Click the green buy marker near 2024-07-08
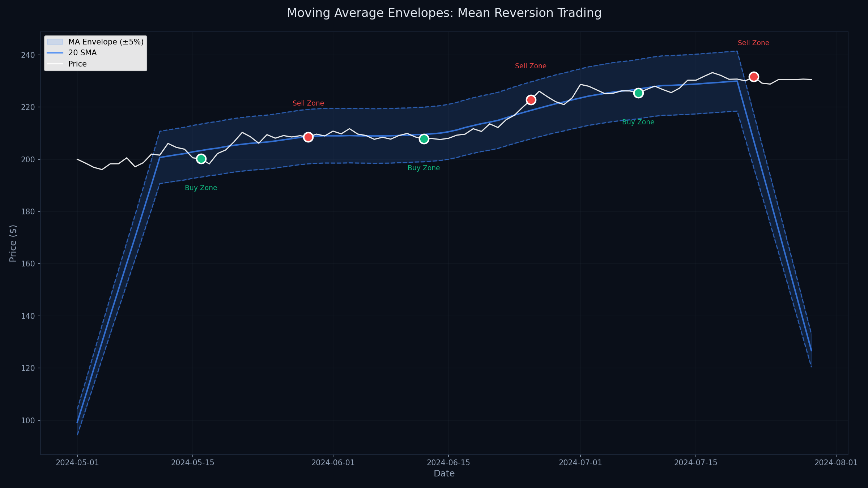868x488 pixels. coord(639,93)
